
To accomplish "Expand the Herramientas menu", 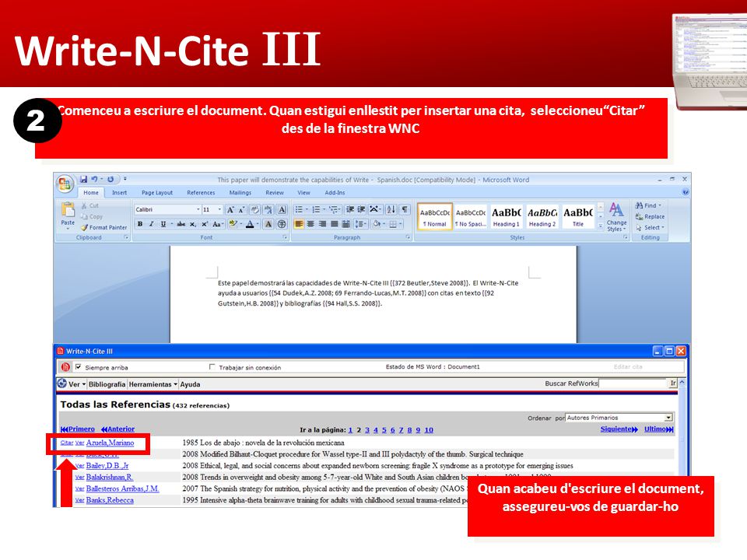I will pos(153,384).
